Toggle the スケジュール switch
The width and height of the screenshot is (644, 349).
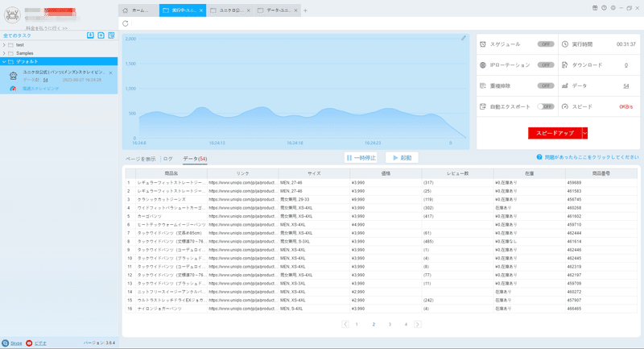click(546, 44)
